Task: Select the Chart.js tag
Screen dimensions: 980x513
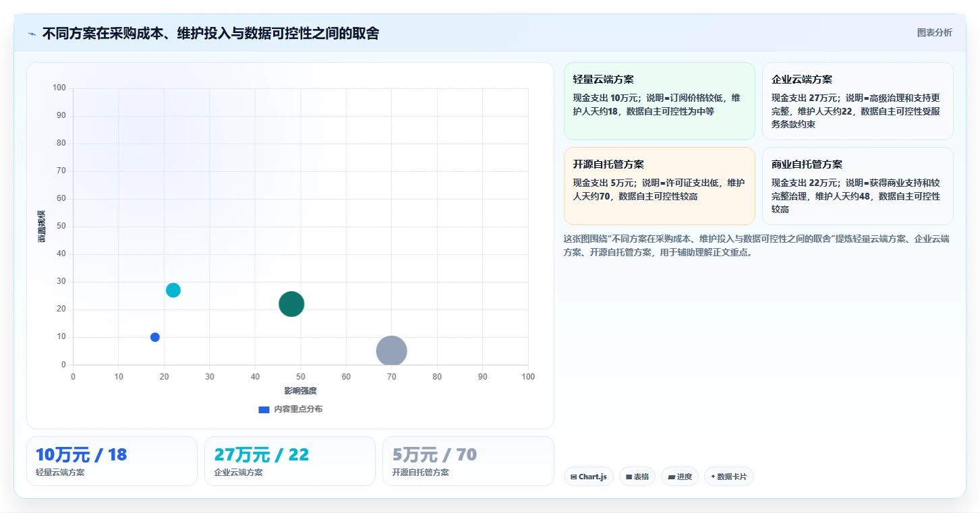Action: coord(589,477)
